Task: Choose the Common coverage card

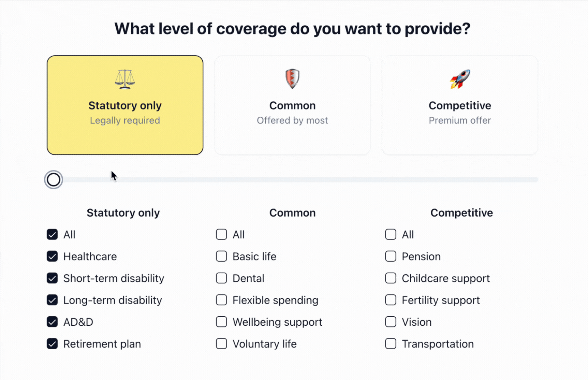Action: pyautogui.click(x=292, y=105)
